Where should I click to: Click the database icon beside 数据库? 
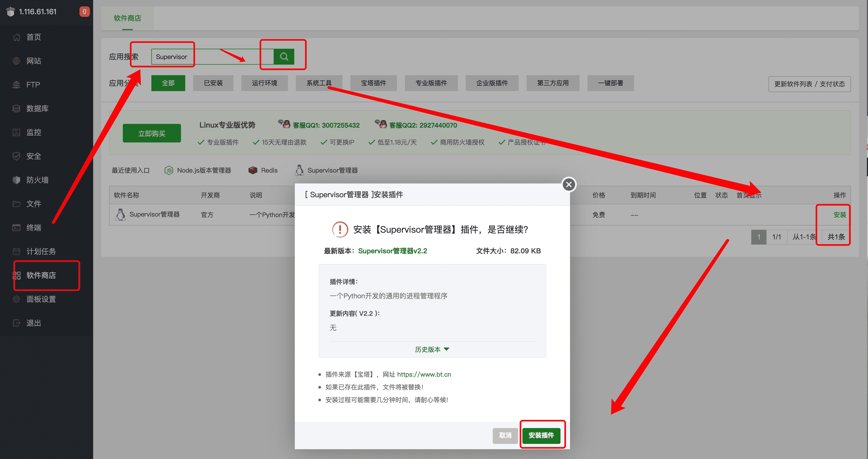(x=16, y=109)
